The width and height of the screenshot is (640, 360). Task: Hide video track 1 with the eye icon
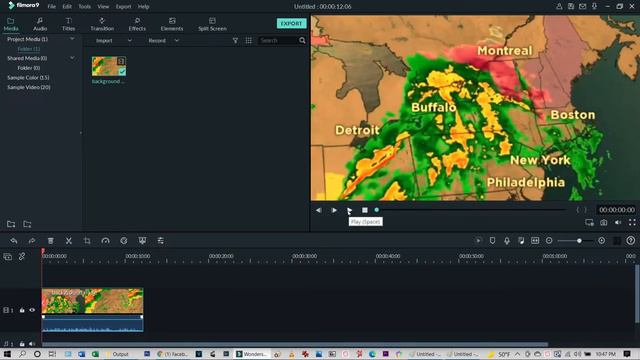pos(32,310)
